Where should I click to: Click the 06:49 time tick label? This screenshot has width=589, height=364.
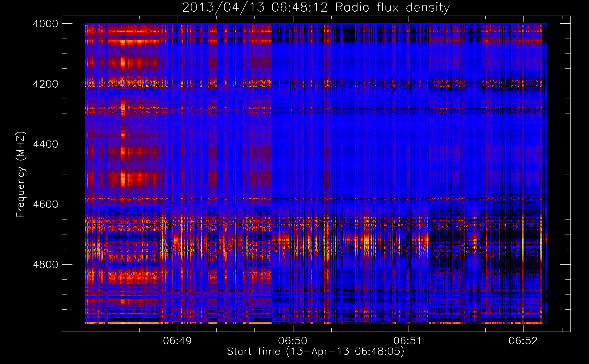coord(177,341)
